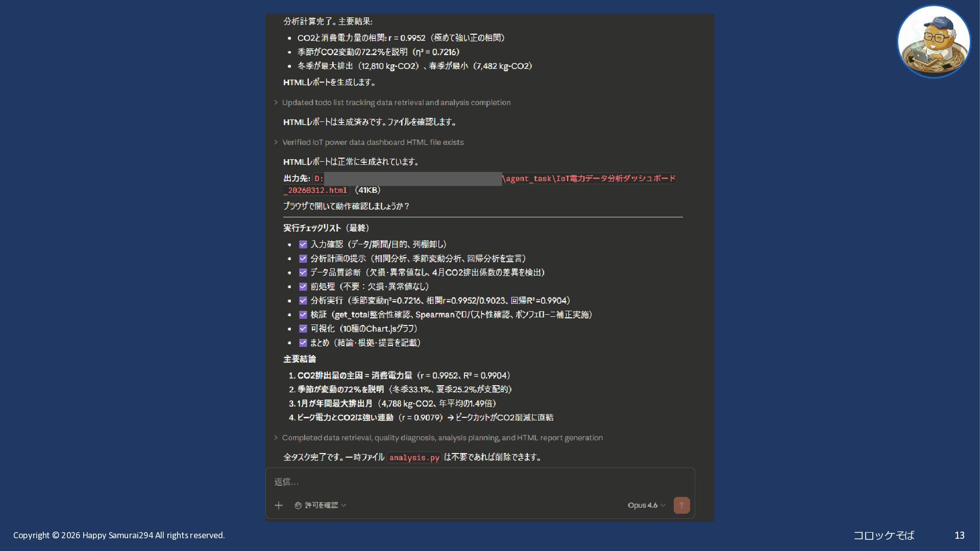Toggle the 可視化 checkbox
The width and height of the screenshot is (980, 551).
click(303, 329)
